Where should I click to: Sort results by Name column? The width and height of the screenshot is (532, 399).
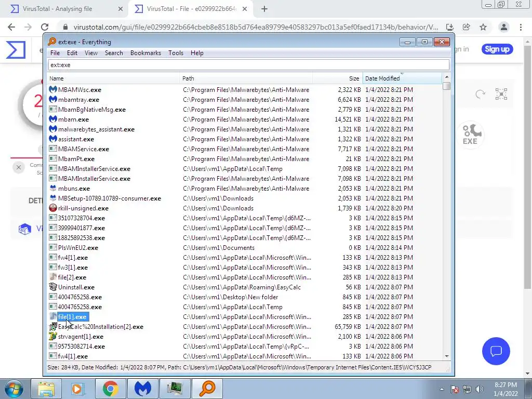113,78
